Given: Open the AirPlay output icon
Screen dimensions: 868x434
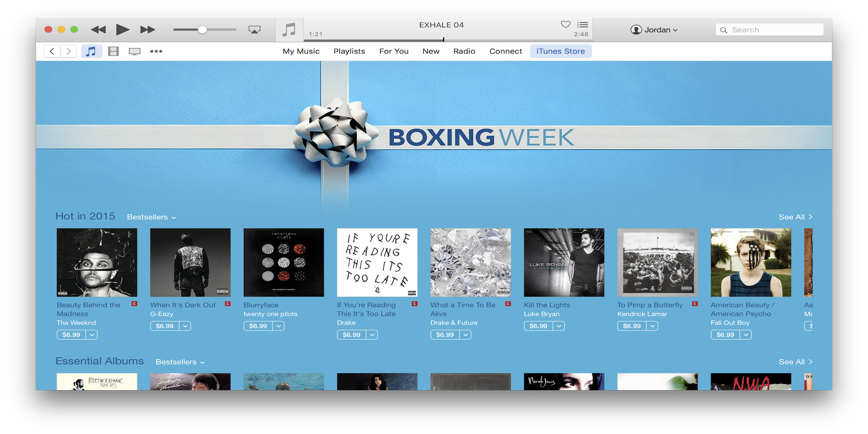Looking at the screenshot, I should click(x=254, y=30).
